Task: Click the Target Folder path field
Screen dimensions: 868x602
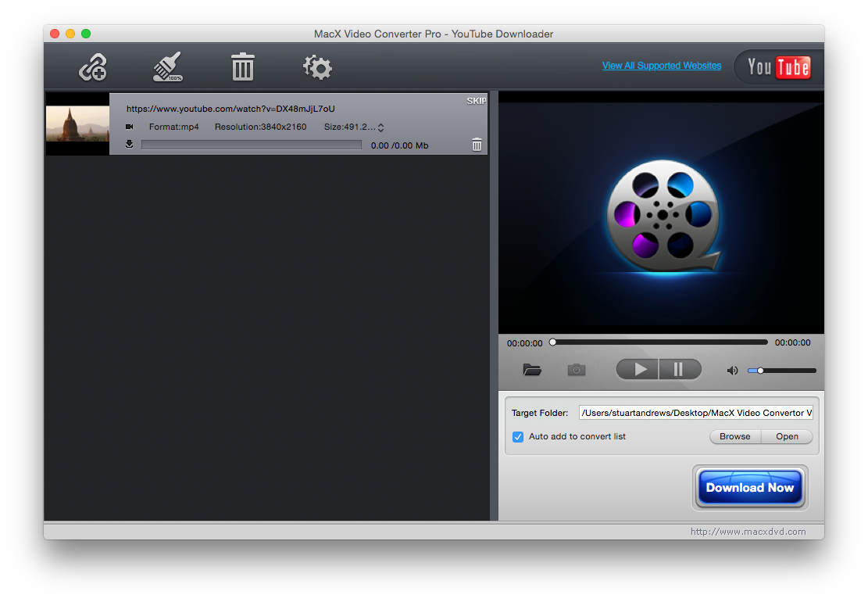Action: pos(696,413)
